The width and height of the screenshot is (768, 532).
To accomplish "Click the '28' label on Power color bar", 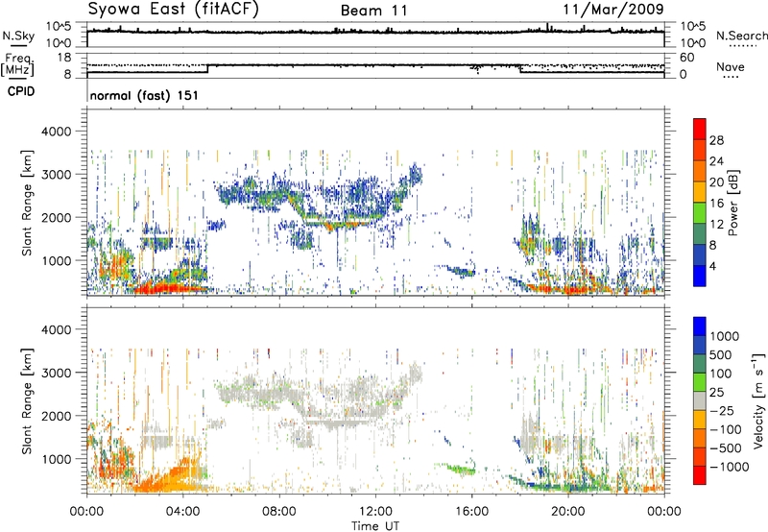I will coord(716,140).
